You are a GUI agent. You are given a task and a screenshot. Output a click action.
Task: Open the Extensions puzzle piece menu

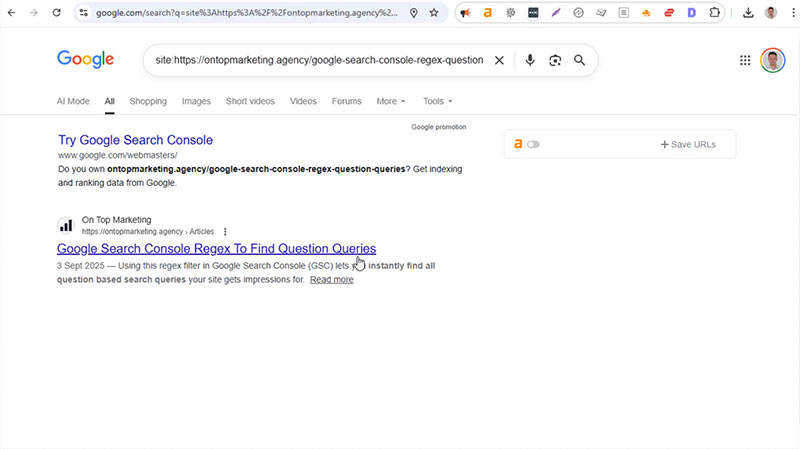[x=714, y=13]
